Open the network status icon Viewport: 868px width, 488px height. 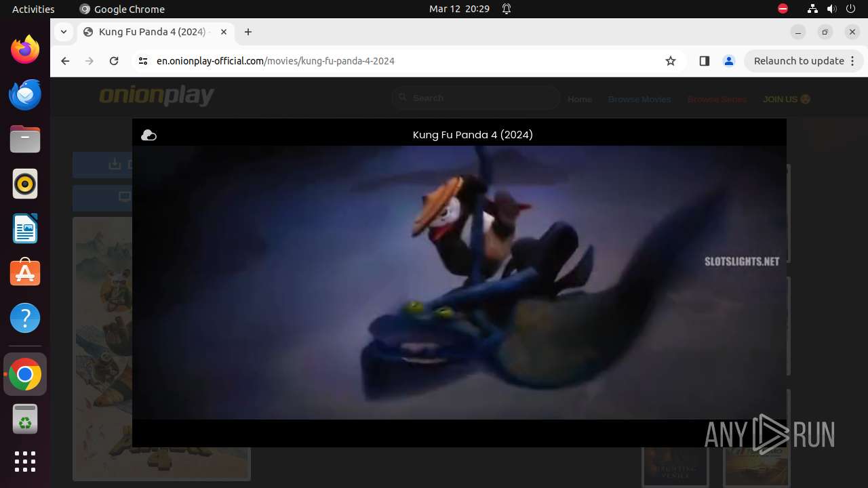812,9
